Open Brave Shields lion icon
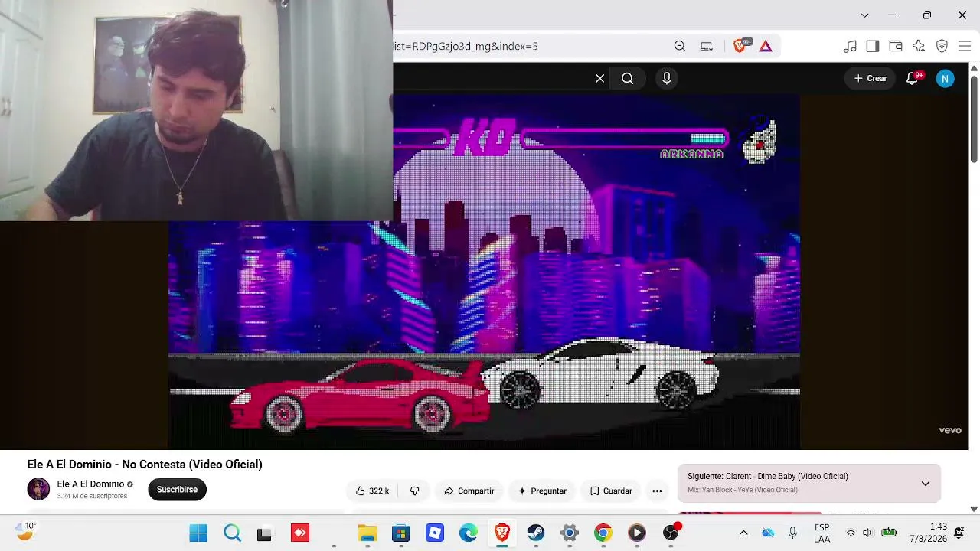Image resolution: width=980 pixels, height=551 pixels. click(740, 46)
